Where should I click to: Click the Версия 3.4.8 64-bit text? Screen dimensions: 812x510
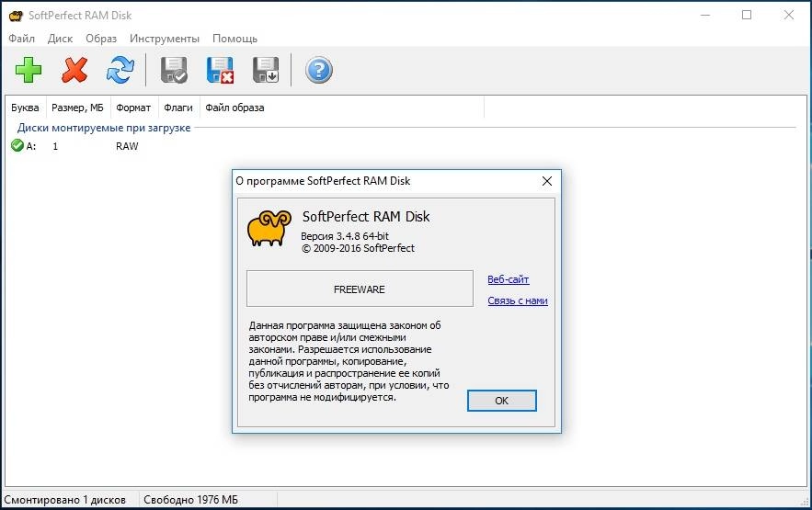[x=344, y=236]
